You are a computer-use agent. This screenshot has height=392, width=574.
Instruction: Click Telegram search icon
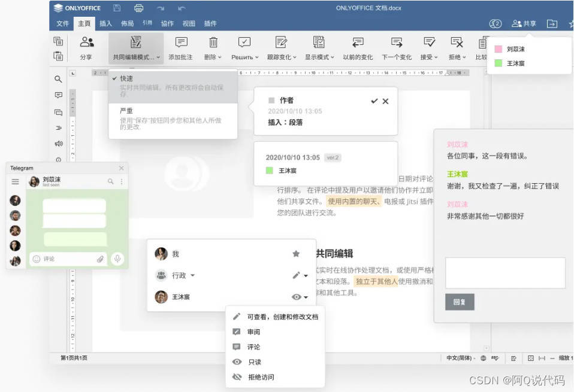[x=111, y=181]
